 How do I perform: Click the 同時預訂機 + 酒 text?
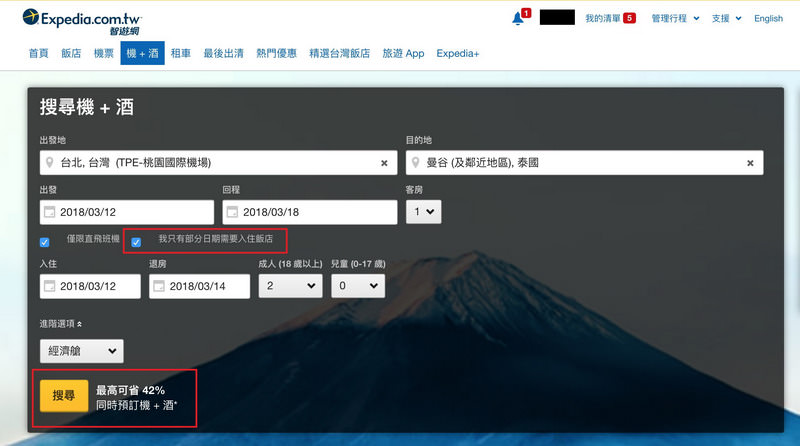136,405
